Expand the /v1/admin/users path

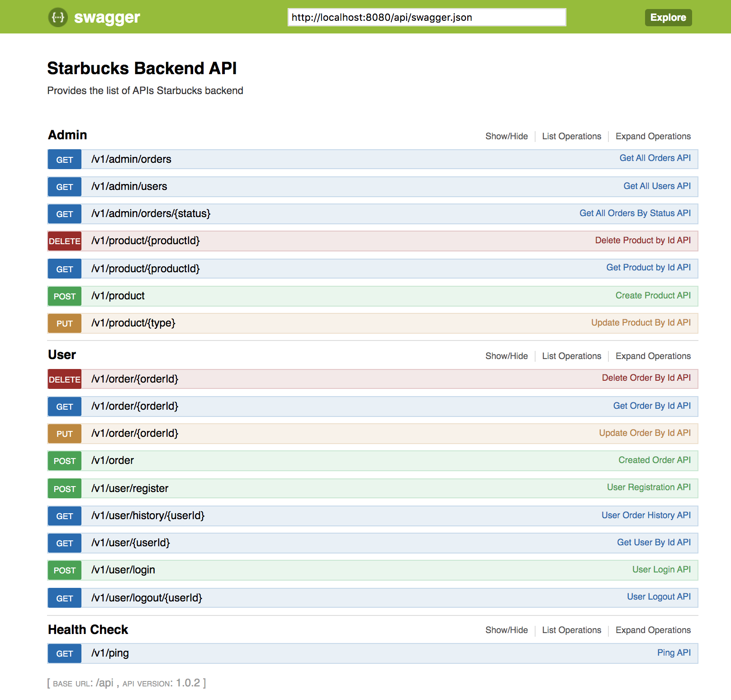click(x=129, y=186)
